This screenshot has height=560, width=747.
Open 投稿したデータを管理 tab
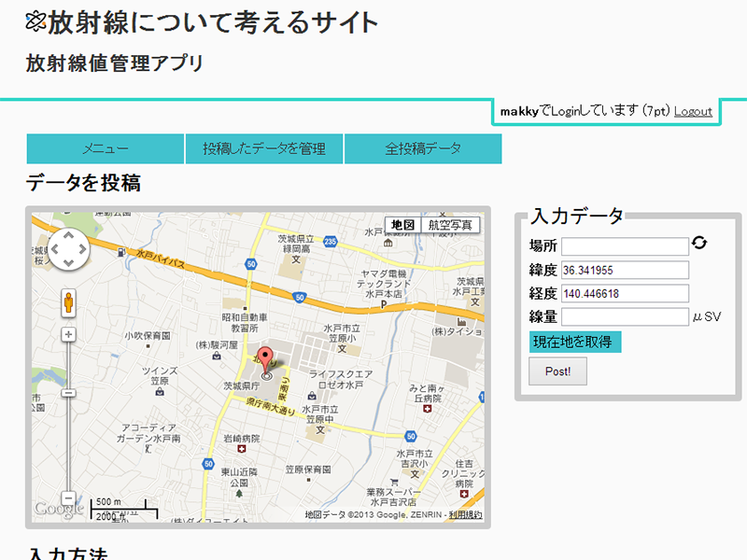point(264,148)
